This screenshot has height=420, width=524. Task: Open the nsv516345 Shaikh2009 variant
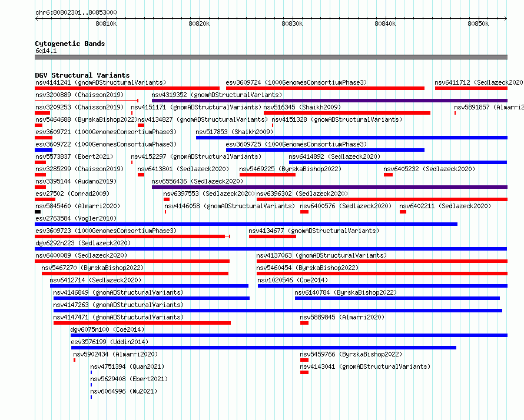pos(302,107)
